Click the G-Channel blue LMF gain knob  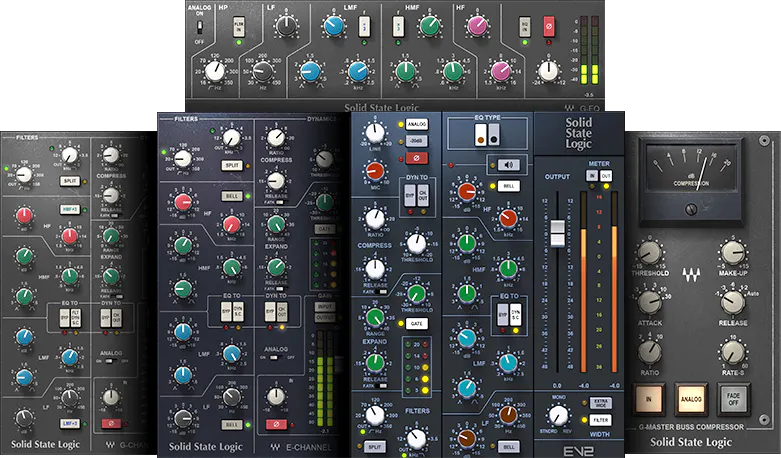[24, 337]
